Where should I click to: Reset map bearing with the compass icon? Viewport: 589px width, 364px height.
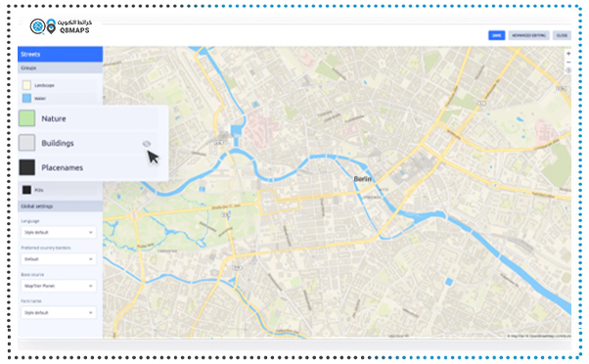[568, 70]
